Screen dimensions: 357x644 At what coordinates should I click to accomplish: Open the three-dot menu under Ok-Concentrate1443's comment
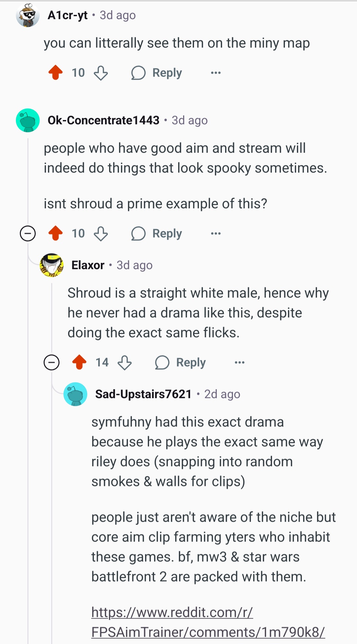pyautogui.click(x=216, y=234)
